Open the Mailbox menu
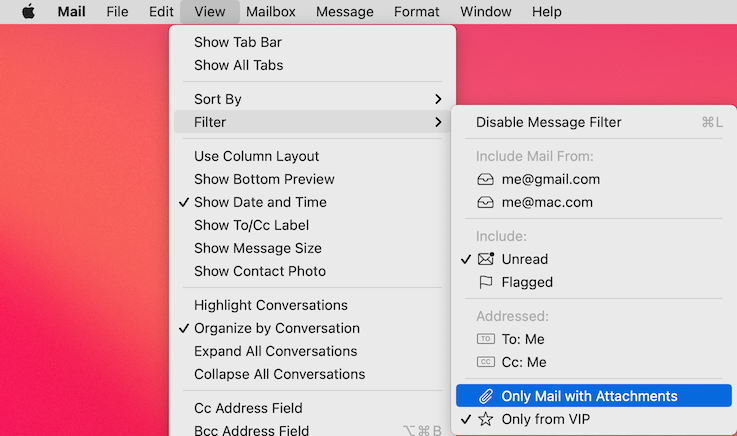Screen dimensions: 737x436 click(x=271, y=11)
